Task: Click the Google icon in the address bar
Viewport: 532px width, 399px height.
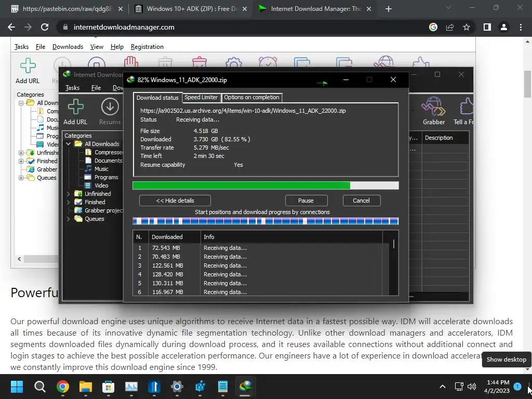Action: [433, 27]
